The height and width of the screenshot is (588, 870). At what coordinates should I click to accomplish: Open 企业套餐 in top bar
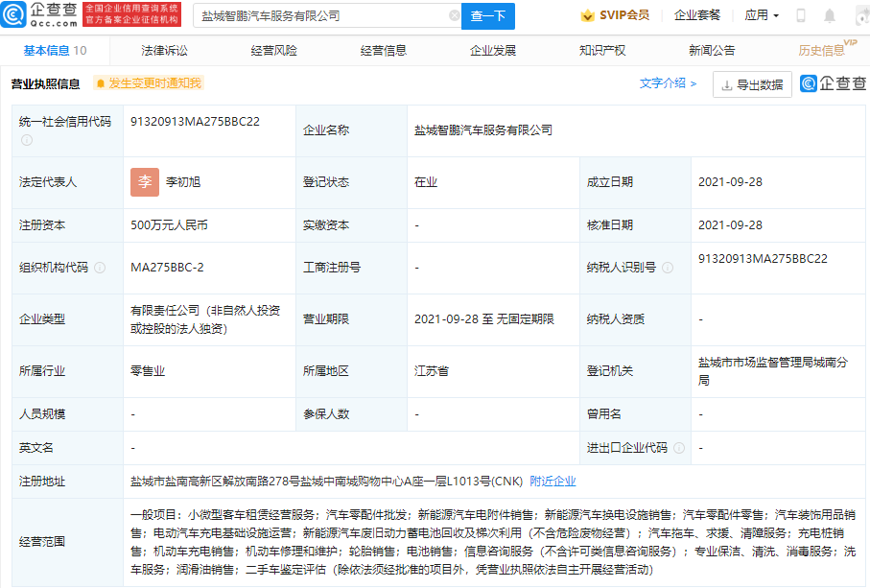pyautogui.click(x=697, y=15)
